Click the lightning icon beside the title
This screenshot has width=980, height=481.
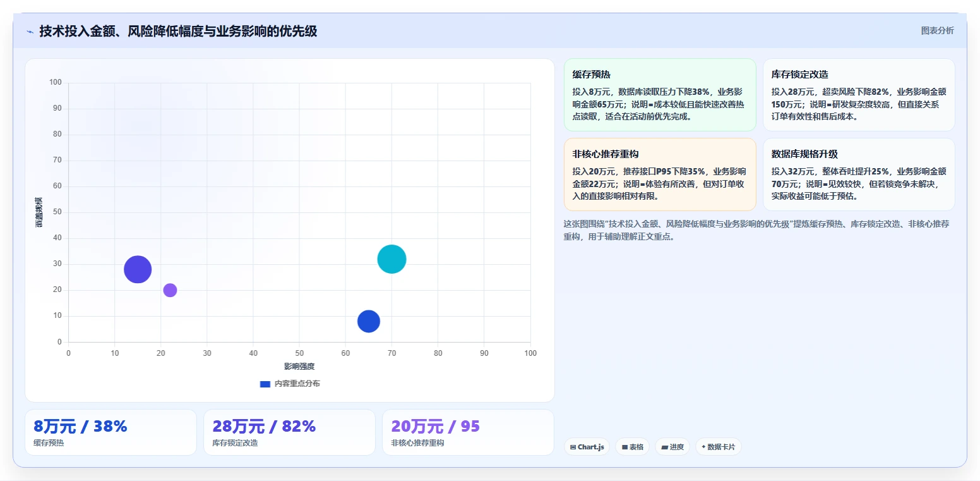click(x=30, y=32)
